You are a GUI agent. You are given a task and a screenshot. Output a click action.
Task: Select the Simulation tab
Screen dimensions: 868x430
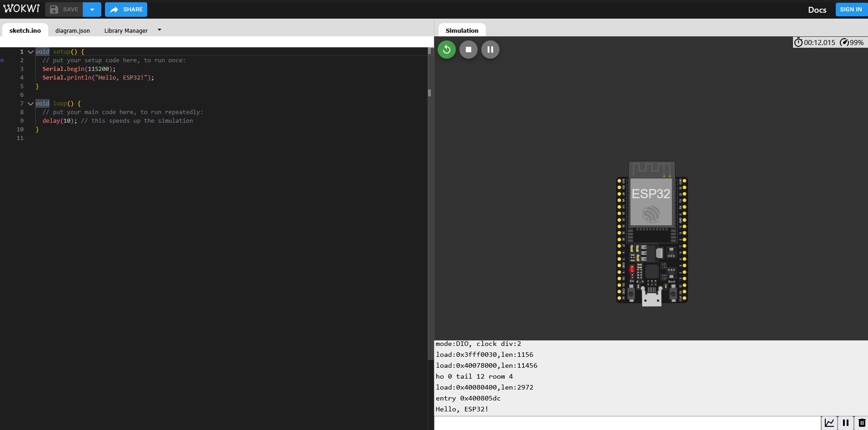pyautogui.click(x=462, y=30)
